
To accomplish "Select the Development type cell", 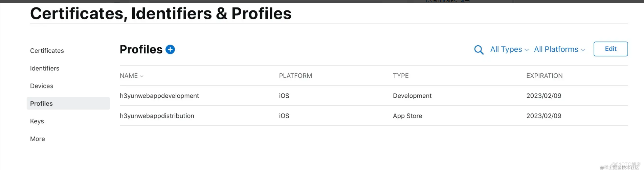I will pos(412,96).
